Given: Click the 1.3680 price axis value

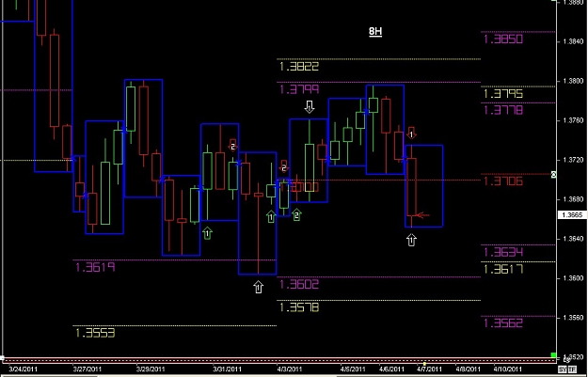Looking at the screenshot, I should tap(573, 199).
